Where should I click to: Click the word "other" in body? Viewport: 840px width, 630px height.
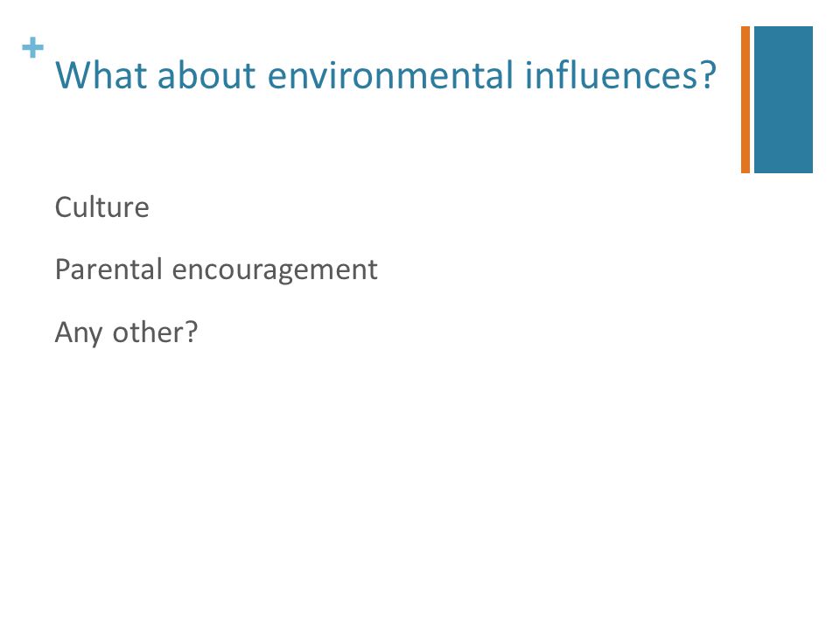pyautogui.click(x=148, y=332)
